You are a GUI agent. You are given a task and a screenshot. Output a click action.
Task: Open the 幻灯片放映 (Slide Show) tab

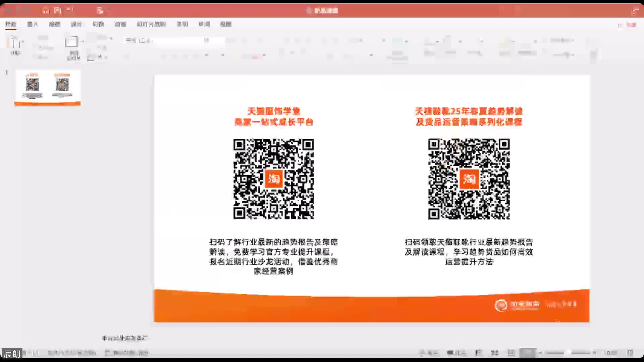point(151,24)
